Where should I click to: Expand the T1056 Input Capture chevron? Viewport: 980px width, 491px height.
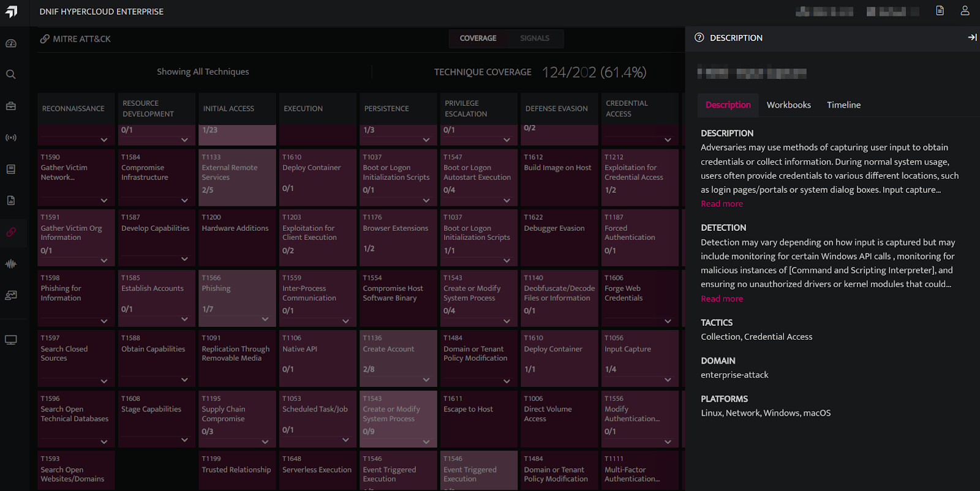pyautogui.click(x=668, y=380)
